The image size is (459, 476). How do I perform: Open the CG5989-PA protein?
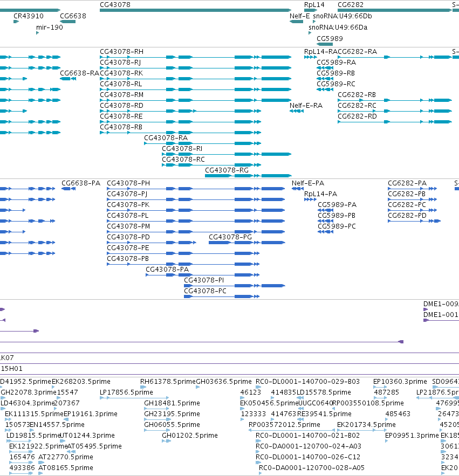337,205
